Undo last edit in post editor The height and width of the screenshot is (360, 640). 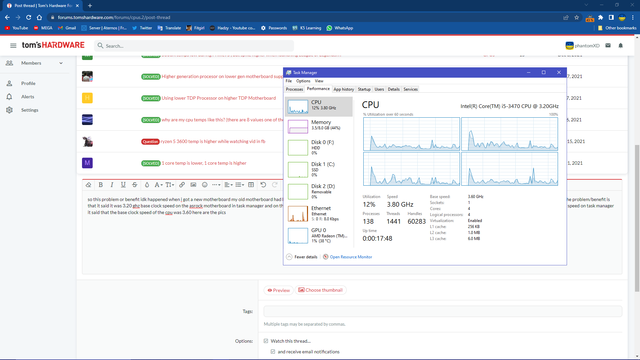pos(263,185)
